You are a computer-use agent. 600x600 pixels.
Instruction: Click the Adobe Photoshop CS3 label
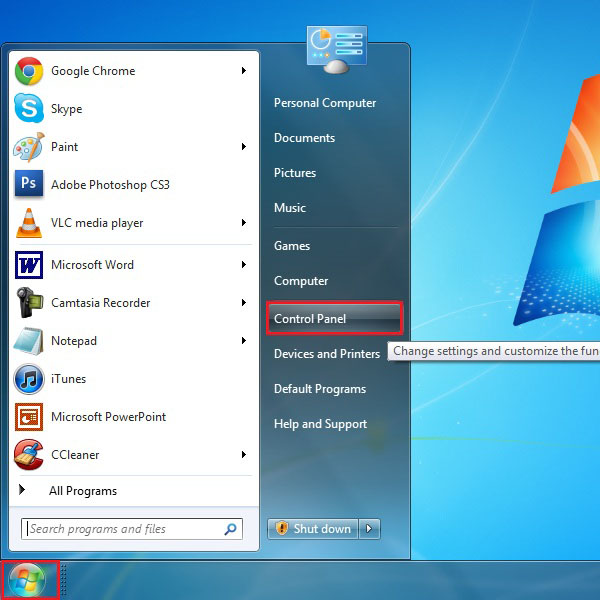110,185
